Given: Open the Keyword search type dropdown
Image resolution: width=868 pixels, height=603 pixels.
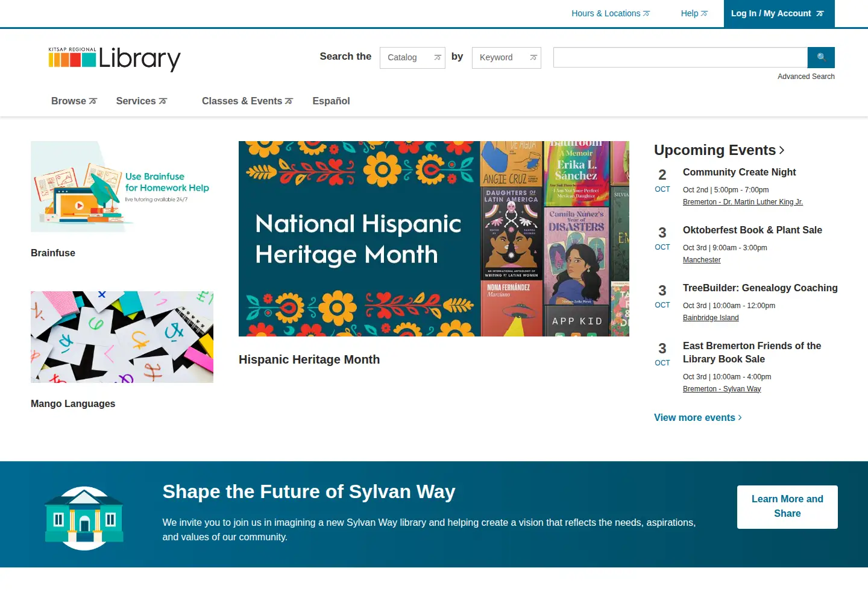Looking at the screenshot, I should pyautogui.click(x=506, y=58).
